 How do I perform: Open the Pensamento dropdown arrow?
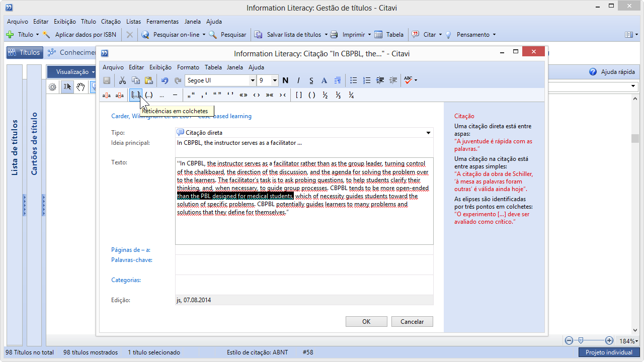pos(494,35)
